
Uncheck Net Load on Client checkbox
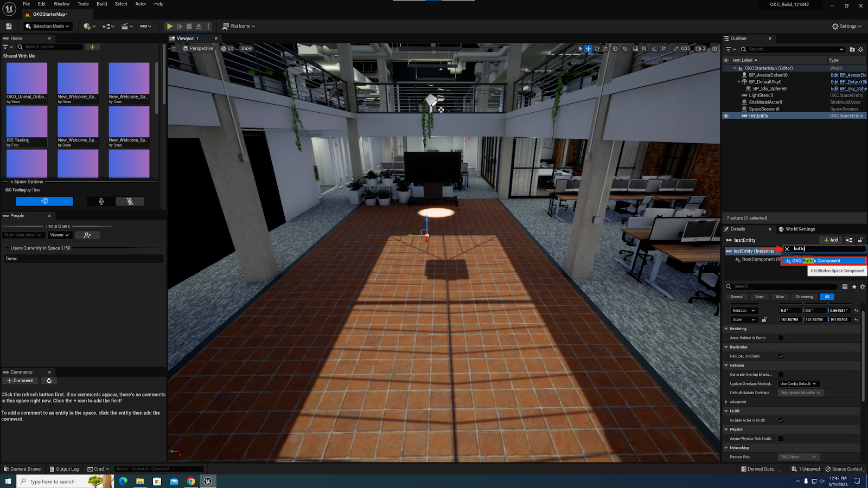click(x=781, y=356)
